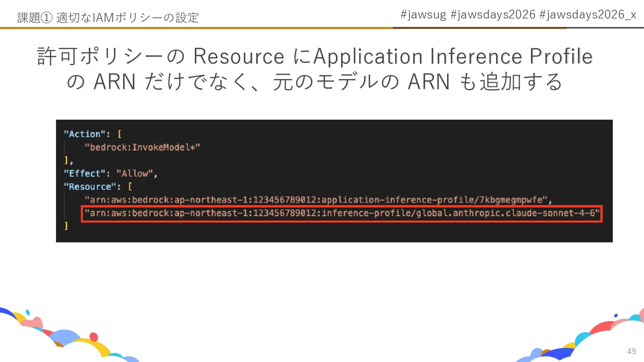Image resolution: width=644 pixels, height=362 pixels.
Task: Click the #jawsug hashtag
Action: click(423, 15)
